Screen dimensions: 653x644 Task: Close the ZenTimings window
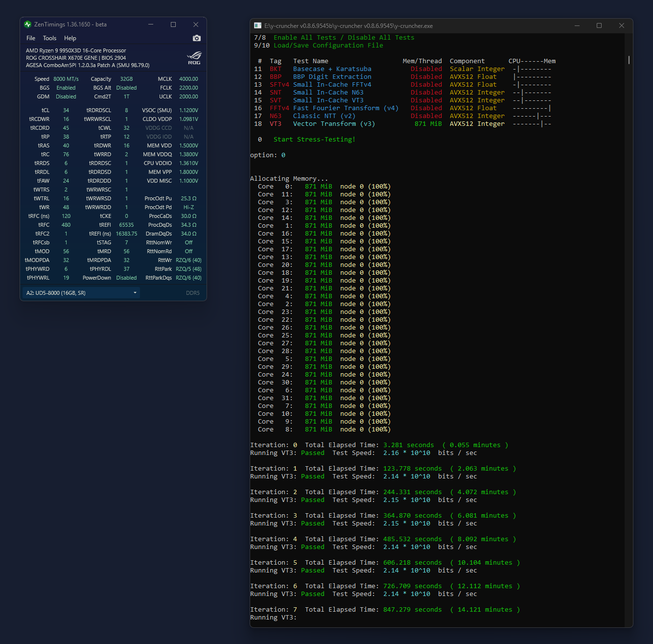coord(196,24)
